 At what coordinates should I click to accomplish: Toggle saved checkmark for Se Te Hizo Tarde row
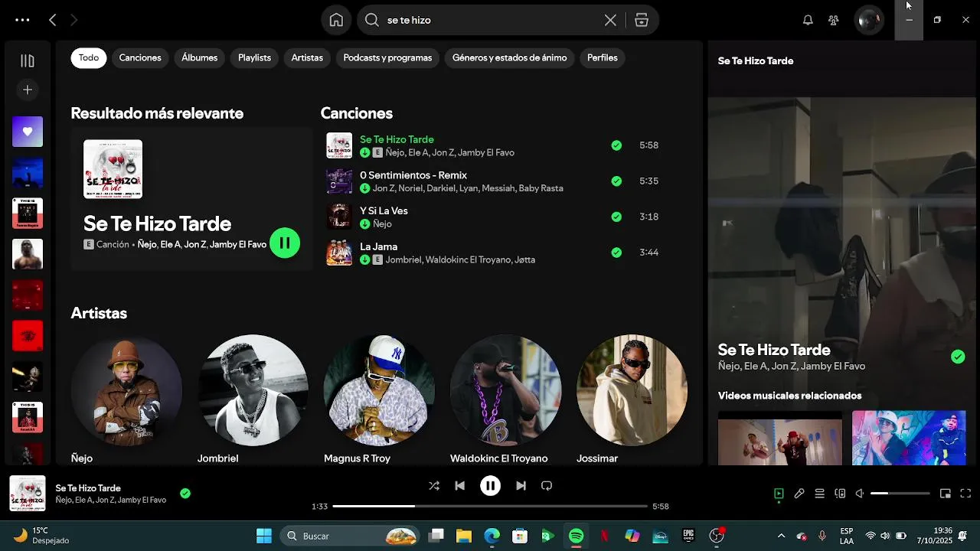click(616, 145)
